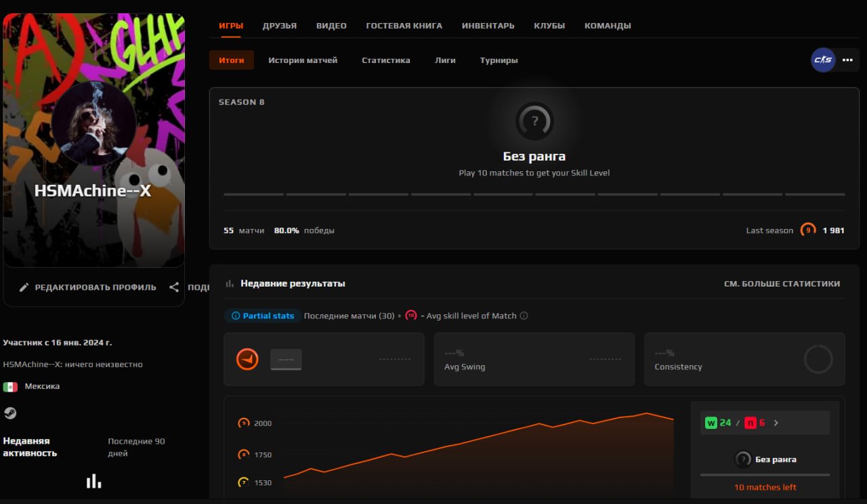The image size is (867, 504).
Task: Click the green W wins badge
Action: [711, 423]
